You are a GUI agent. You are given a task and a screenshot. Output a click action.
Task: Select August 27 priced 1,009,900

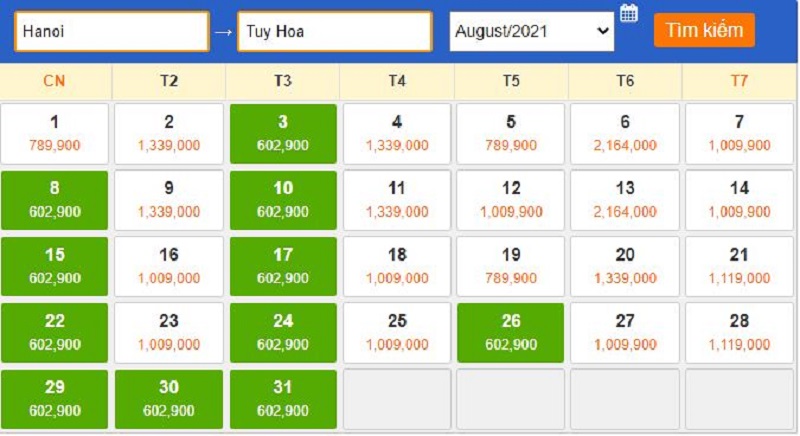[625, 332]
